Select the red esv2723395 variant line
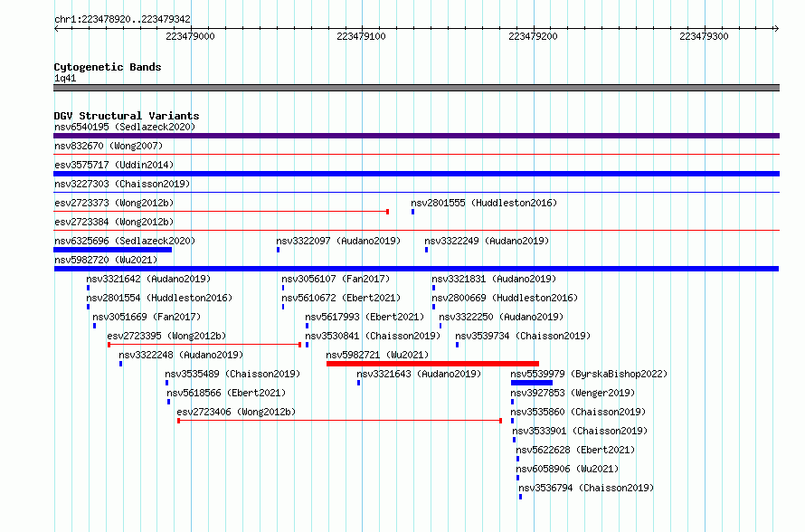 click(x=204, y=345)
